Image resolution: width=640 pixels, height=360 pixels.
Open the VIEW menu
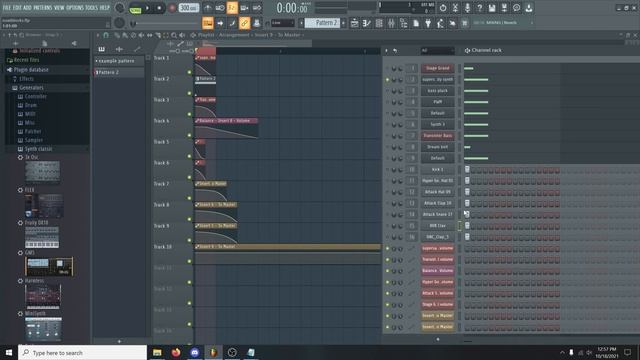[59, 7]
